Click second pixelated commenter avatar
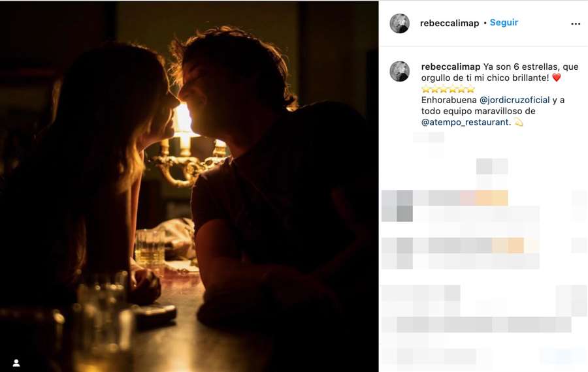The height and width of the screenshot is (372, 588). tap(397, 253)
